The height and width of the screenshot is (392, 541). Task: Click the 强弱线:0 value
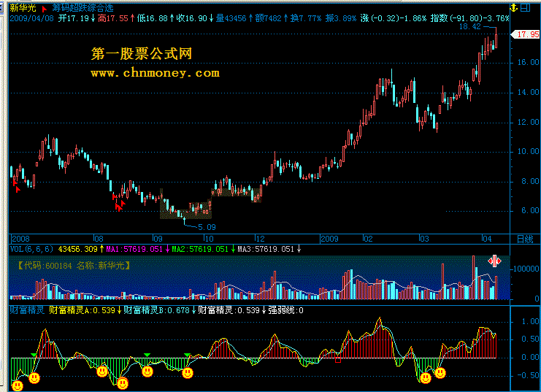tap(285, 310)
